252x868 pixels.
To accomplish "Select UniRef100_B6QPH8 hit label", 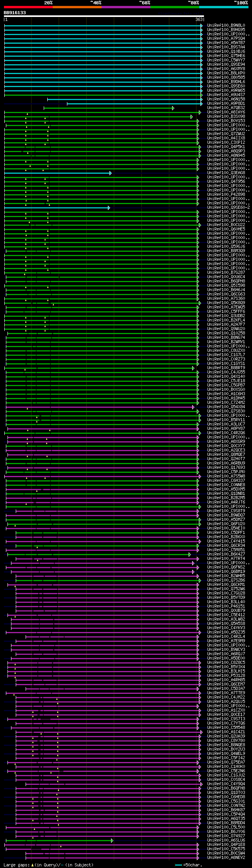I will pos(226,281).
